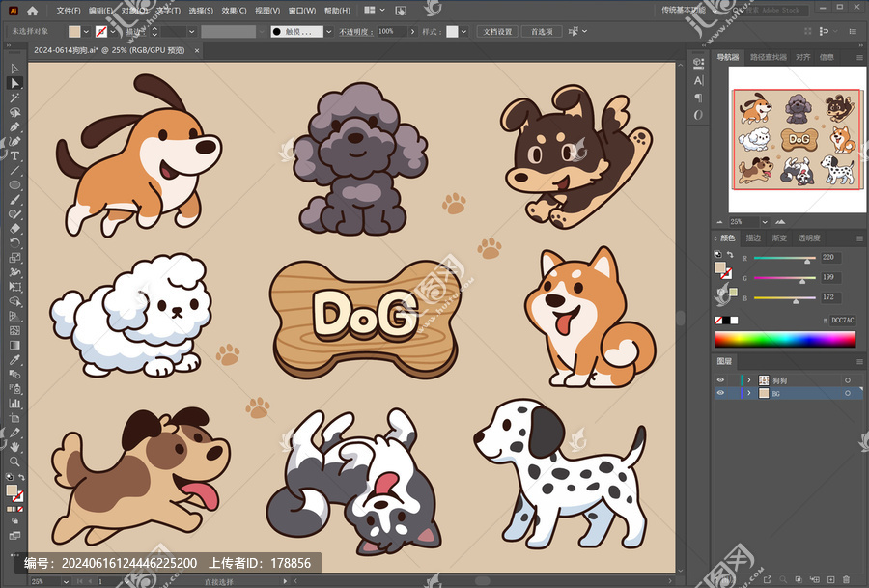The image size is (869, 588).
Task: Open the Color panel options menu
Action: pos(859,238)
